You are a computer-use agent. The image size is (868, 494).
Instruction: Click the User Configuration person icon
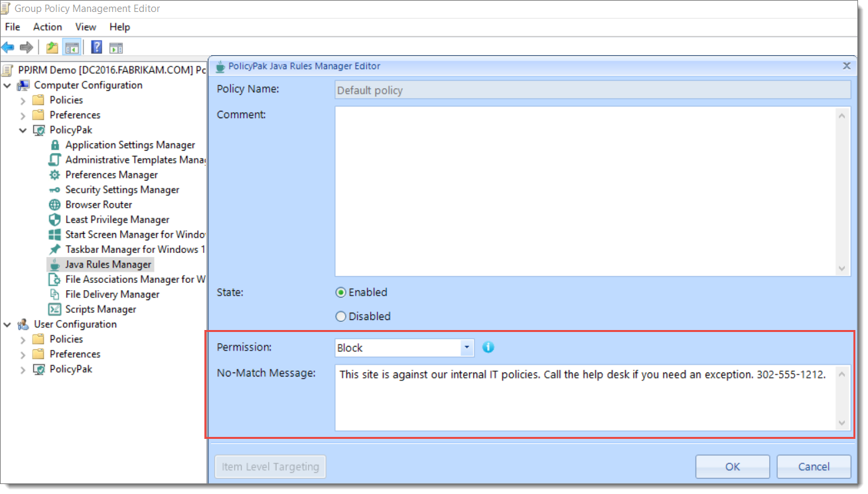click(23, 324)
